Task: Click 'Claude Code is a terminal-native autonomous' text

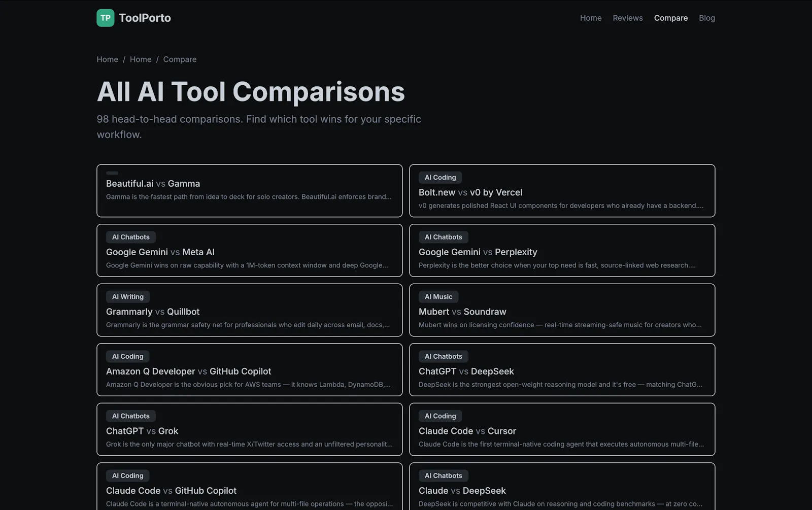Action: pos(249,504)
